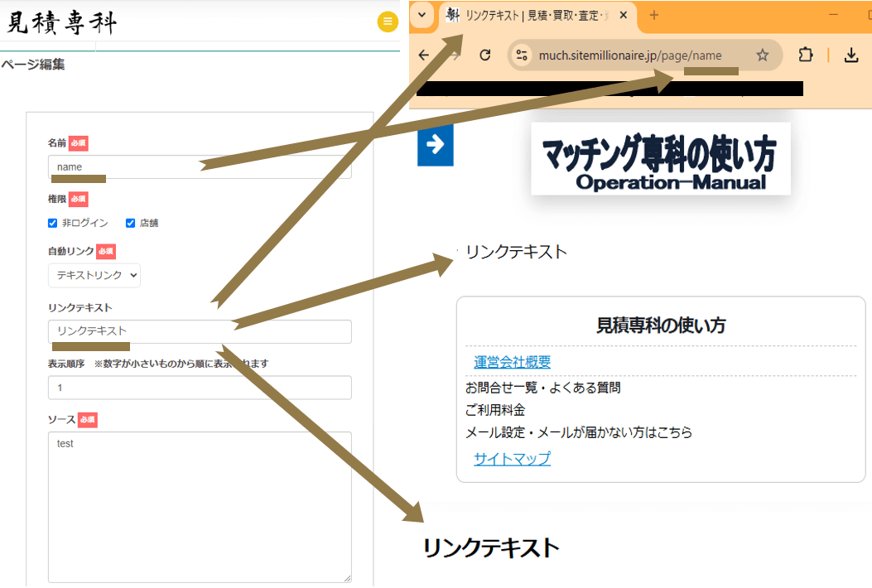Click the マッチング専科の使い方 Operation Manual banner
This screenshot has height=588, width=872.
(x=661, y=159)
